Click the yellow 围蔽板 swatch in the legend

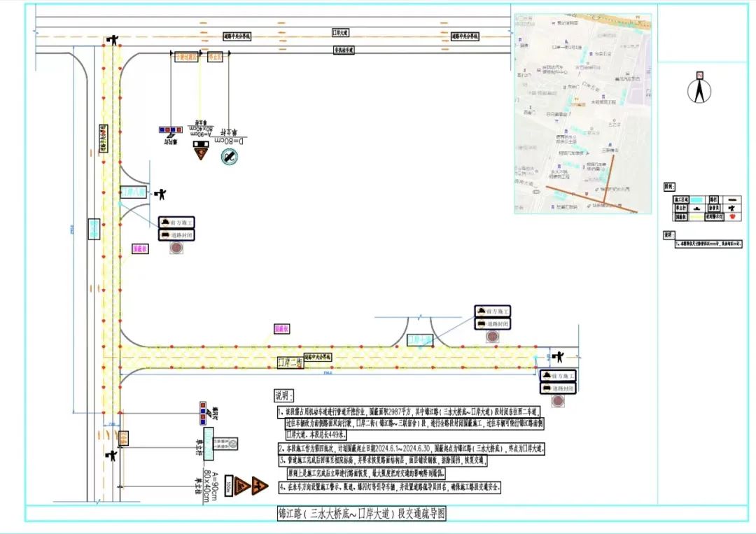696,217
